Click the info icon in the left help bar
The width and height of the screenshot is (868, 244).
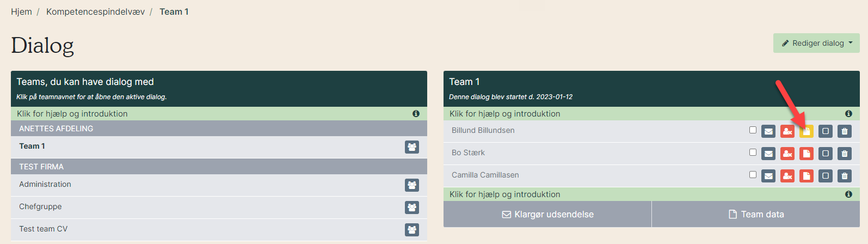click(x=416, y=114)
